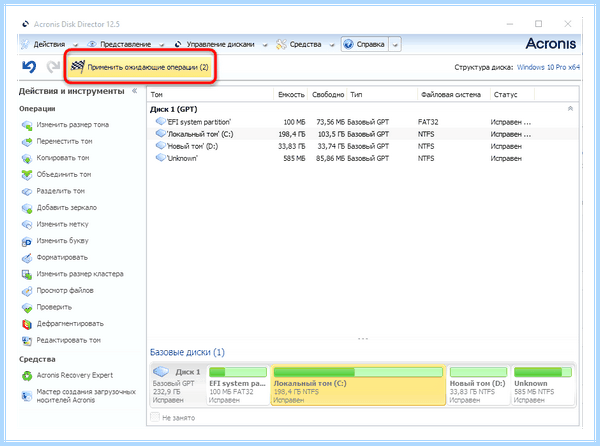
Task: Open the Действия menu
Action: coord(49,44)
